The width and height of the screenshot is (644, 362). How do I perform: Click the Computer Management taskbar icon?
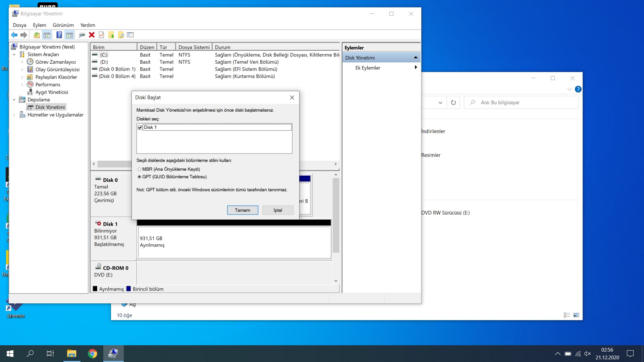click(x=113, y=354)
